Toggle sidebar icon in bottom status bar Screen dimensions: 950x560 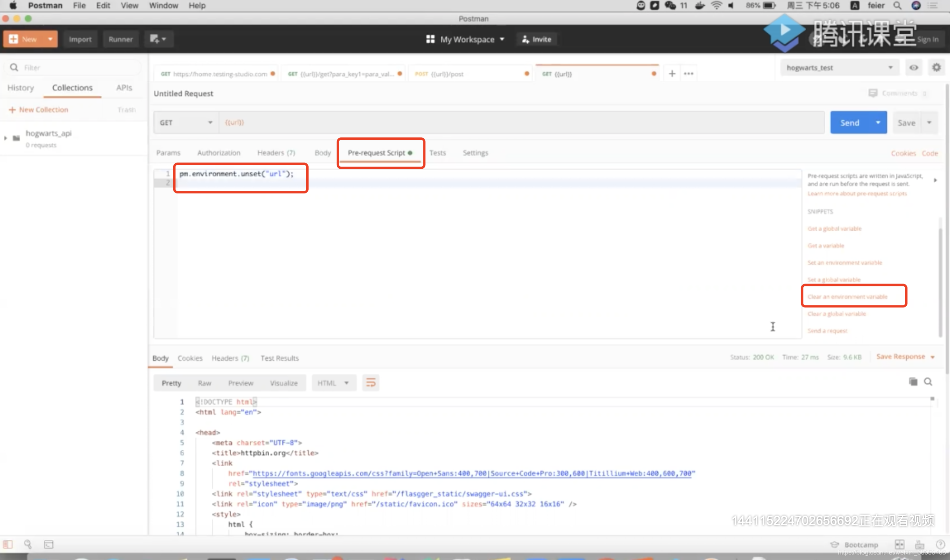[x=8, y=544]
